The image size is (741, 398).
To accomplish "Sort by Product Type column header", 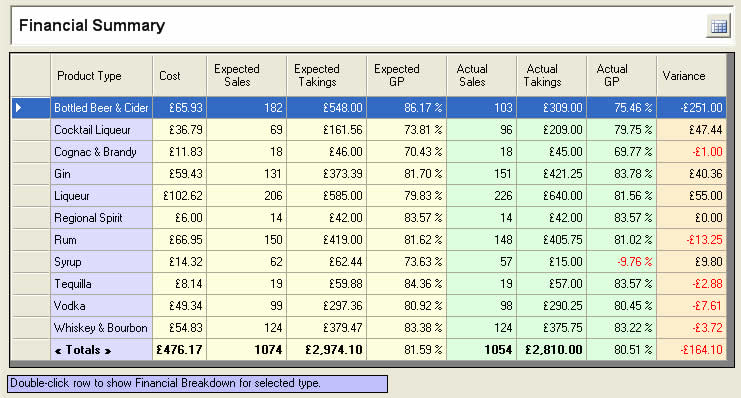I will [x=102, y=76].
